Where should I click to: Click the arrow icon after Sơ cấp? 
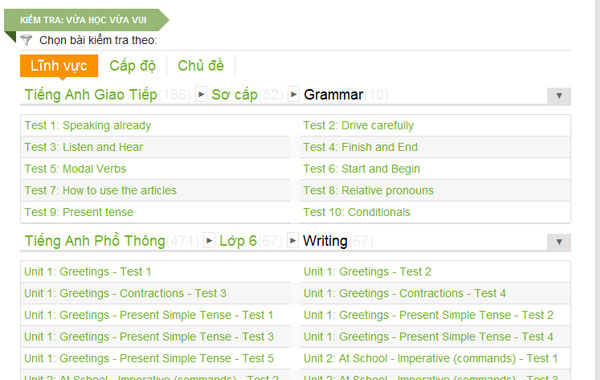click(293, 94)
